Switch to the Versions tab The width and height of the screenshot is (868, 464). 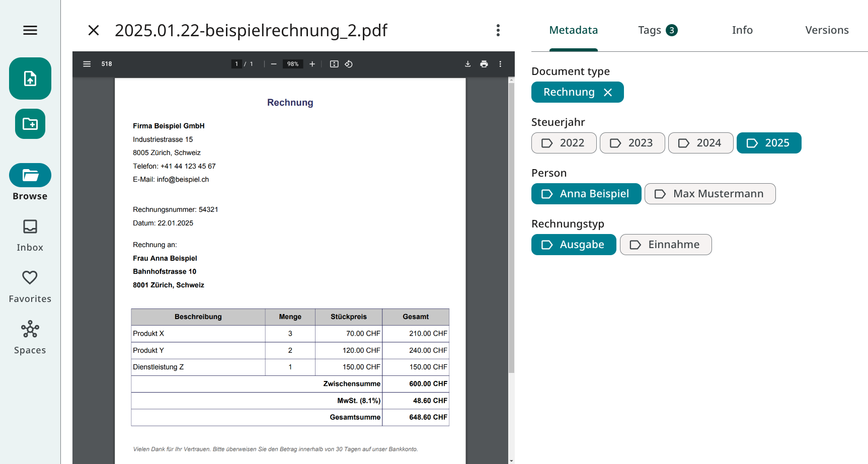tap(826, 30)
